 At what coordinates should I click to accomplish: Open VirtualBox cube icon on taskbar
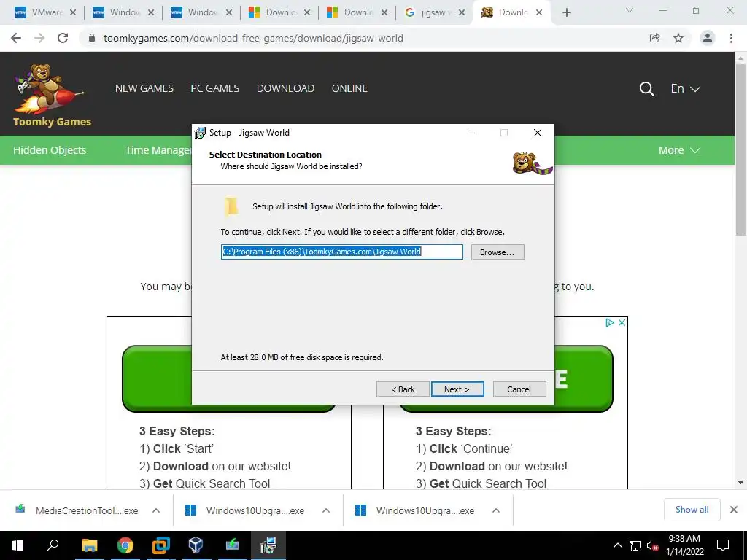196,545
